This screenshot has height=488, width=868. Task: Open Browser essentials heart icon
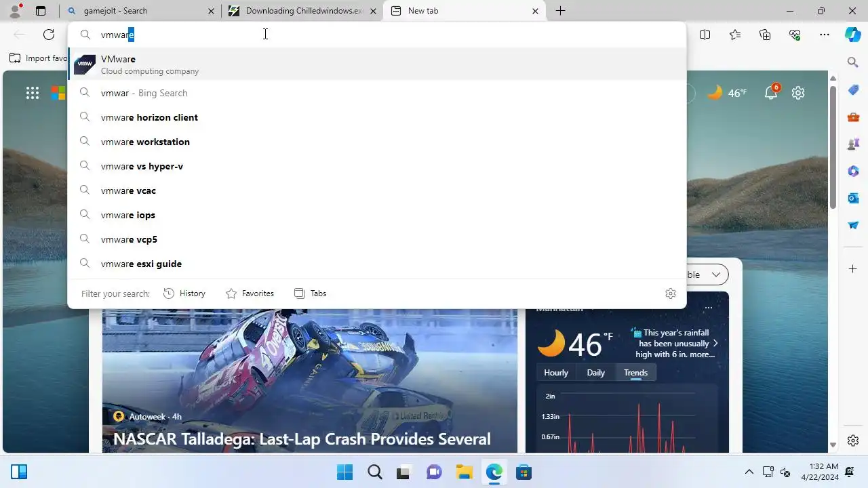coord(795,35)
